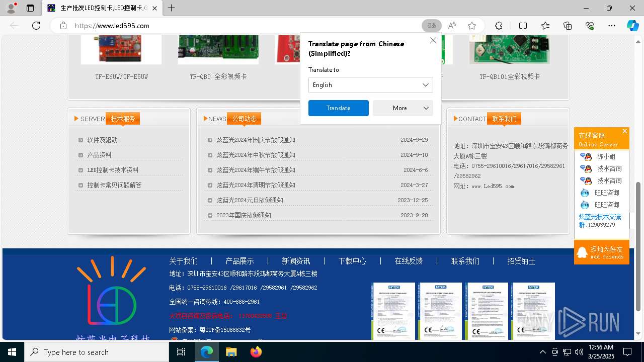The image size is (644, 362).
Task: Open Favorites list icon
Action: tap(545, 26)
